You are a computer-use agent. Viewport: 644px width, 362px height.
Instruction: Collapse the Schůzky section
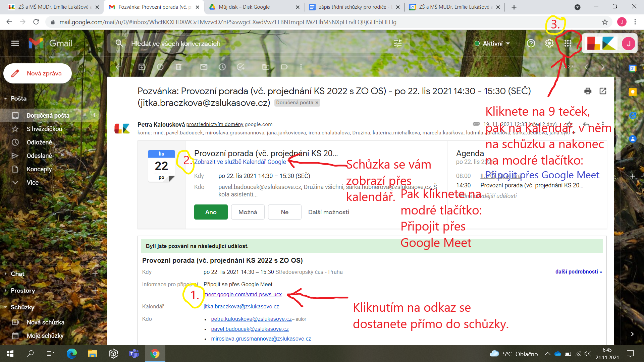(5, 307)
